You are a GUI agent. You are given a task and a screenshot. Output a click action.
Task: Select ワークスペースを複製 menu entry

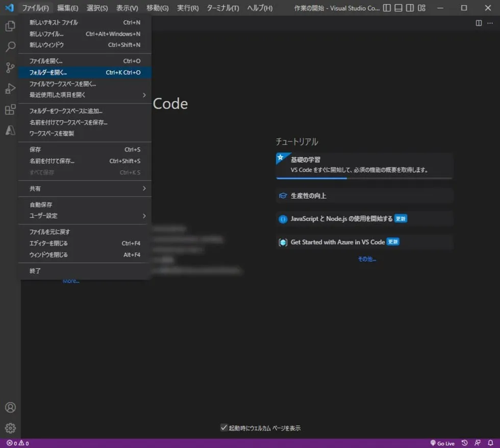coord(85,134)
